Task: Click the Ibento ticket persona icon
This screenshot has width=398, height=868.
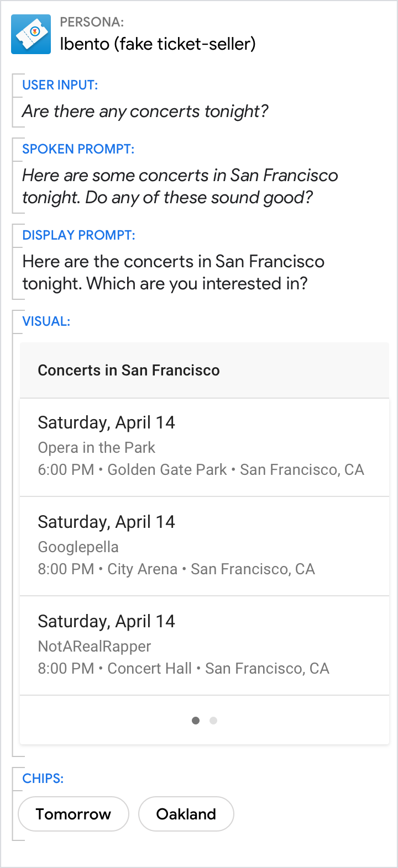Action: tap(31, 34)
